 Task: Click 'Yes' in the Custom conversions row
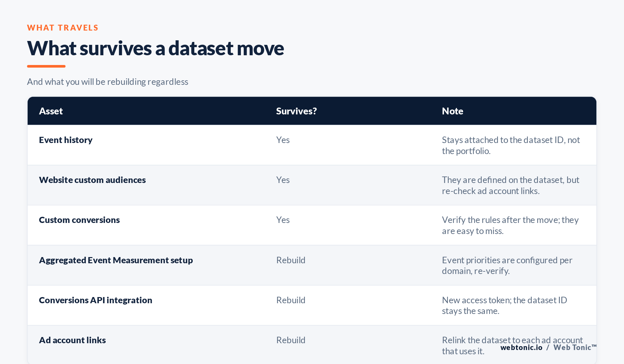tap(283, 220)
